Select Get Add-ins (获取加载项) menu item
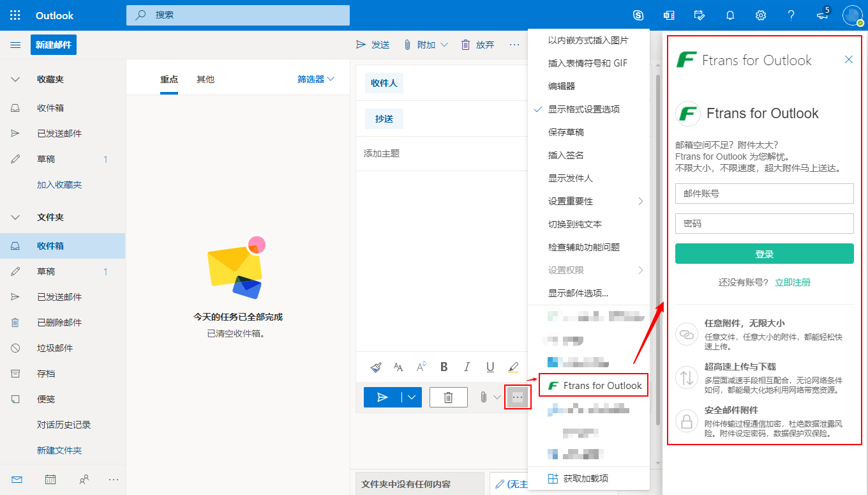The height and width of the screenshot is (495, 868). (x=588, y=478)
